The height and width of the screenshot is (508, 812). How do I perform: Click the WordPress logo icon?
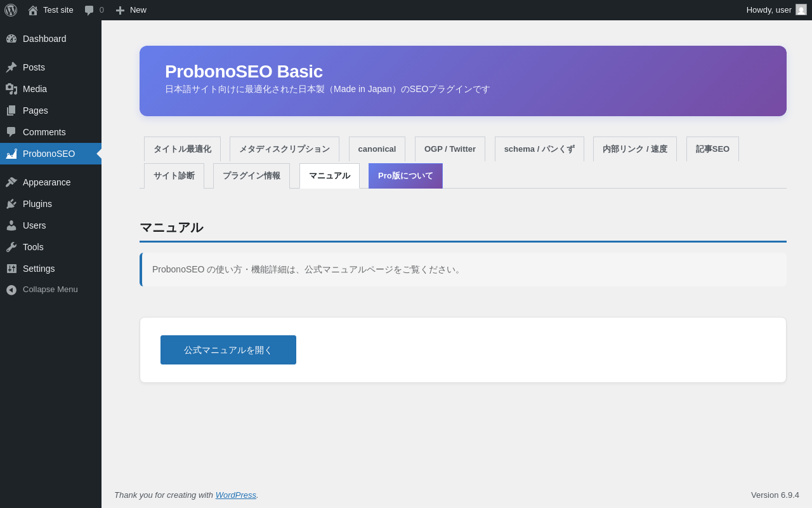tap(11, 10)
